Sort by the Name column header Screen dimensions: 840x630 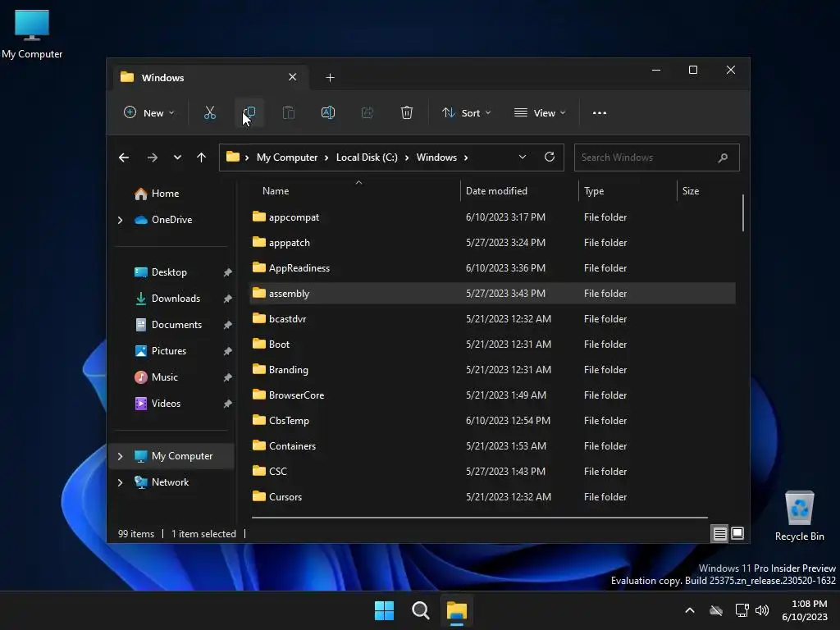[356, 190]
